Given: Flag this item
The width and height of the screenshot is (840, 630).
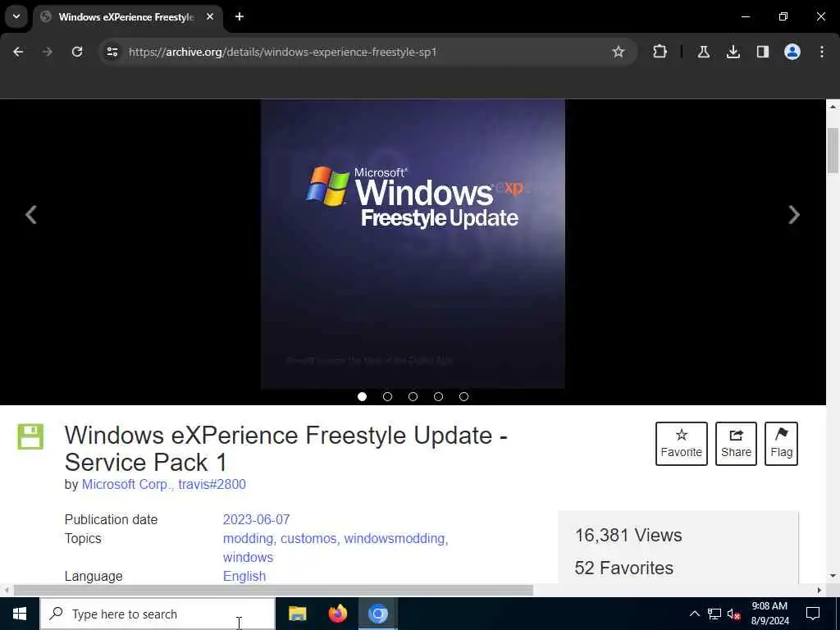Looking at the screenshot, I should (x=782, y=444).
